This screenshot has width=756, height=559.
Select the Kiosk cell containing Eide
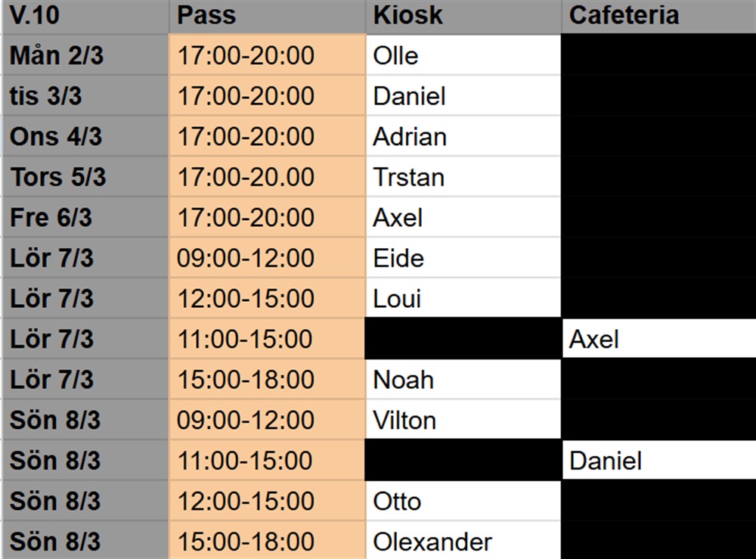(463, 259)
